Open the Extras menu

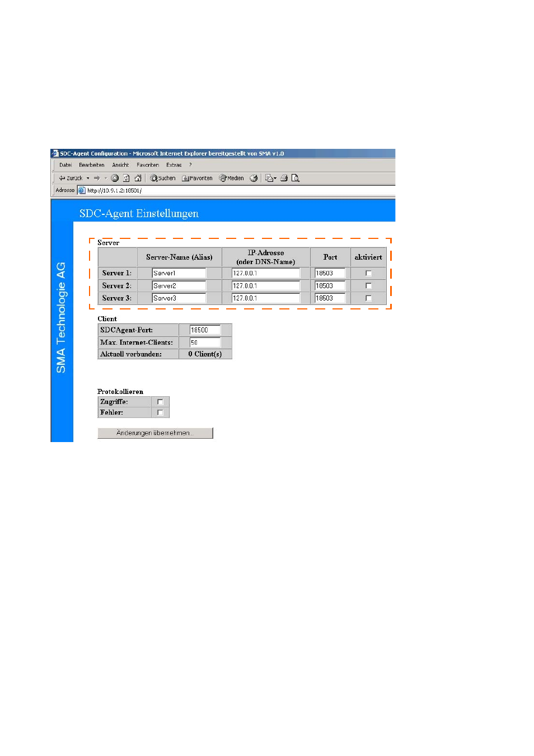pyautogui.click(x=174, y=165)
